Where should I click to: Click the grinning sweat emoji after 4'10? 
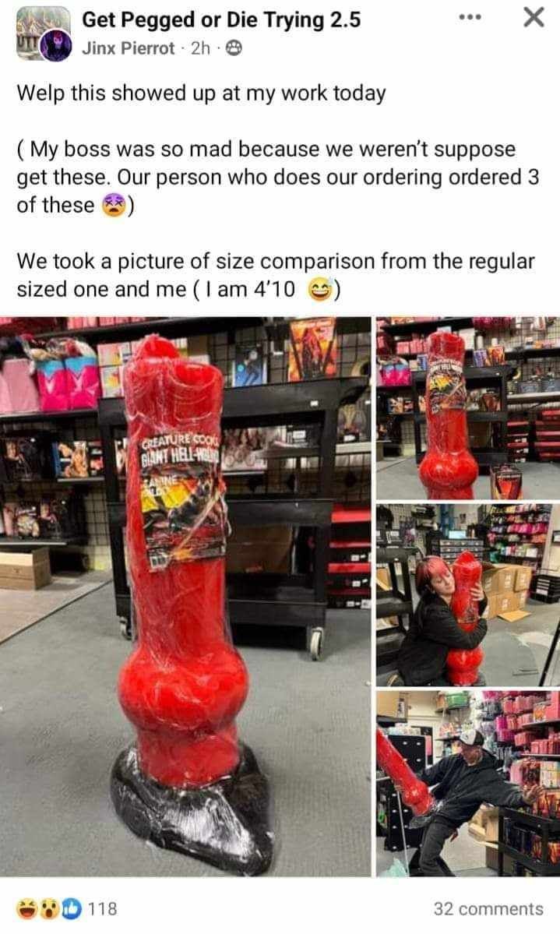click(321, 289)
